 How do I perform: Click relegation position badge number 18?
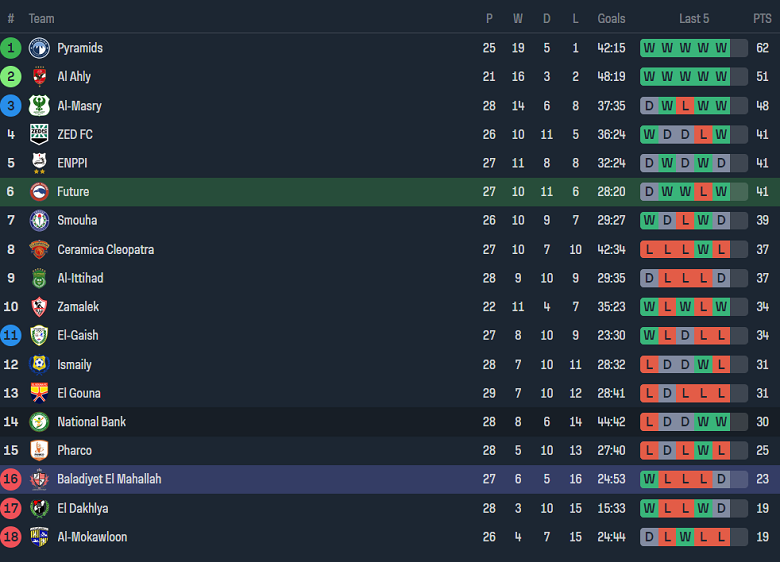coord(11,537)
